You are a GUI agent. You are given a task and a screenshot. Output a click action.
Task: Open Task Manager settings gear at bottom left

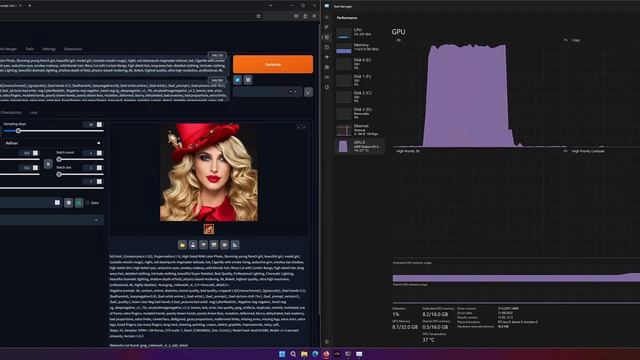pyautogui.click(x=327, y=342)
